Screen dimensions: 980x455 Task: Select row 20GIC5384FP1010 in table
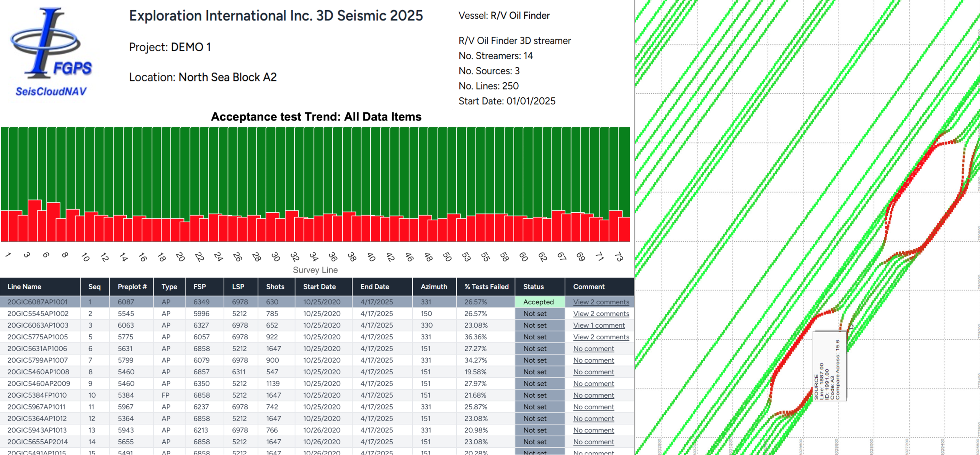coord(37,395)
